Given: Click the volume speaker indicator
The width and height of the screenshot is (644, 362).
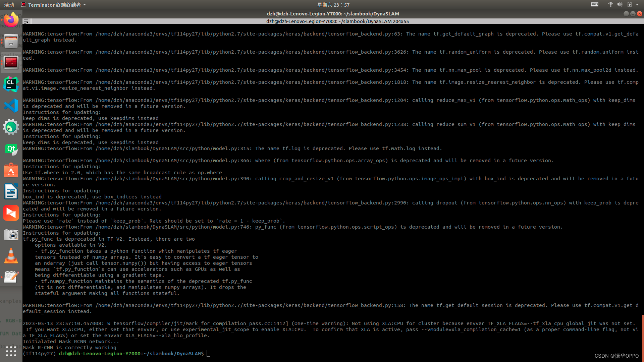Looking at the screenshot, I should (620, 5).
